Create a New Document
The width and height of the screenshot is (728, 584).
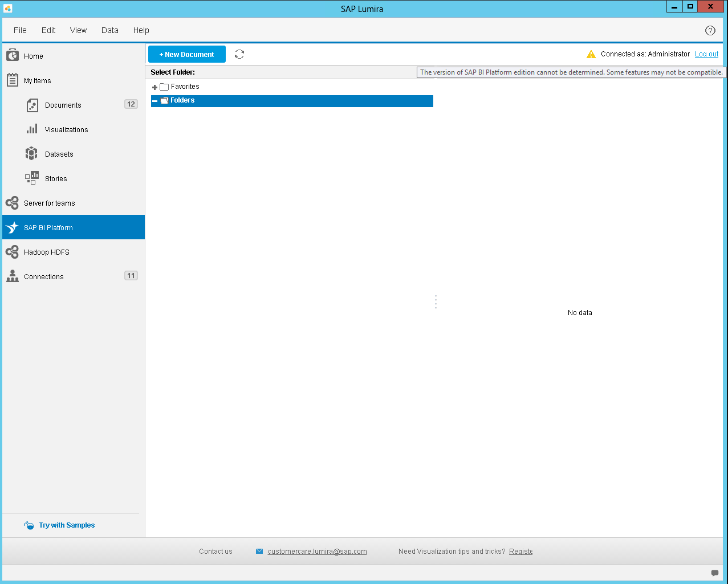(187, 54)
